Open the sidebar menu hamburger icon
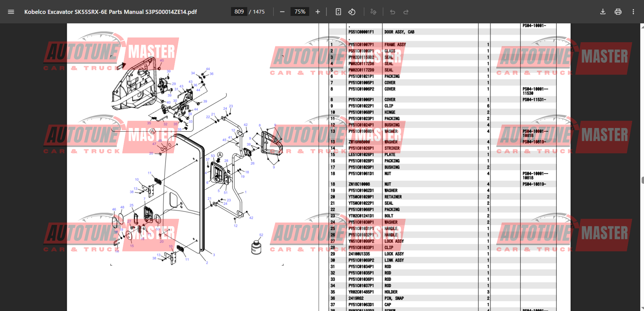This screenshot has height=311, width=644. click(11, 12)
